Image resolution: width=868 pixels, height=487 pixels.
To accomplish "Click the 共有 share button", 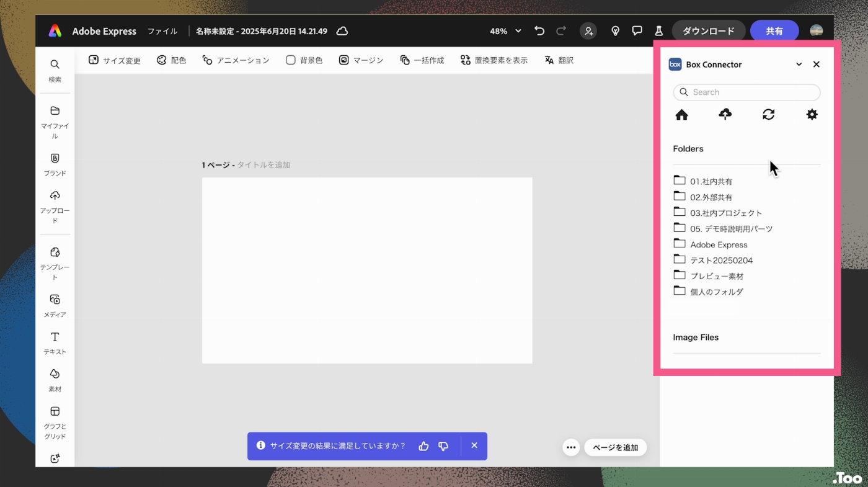I will click(774, 31).
